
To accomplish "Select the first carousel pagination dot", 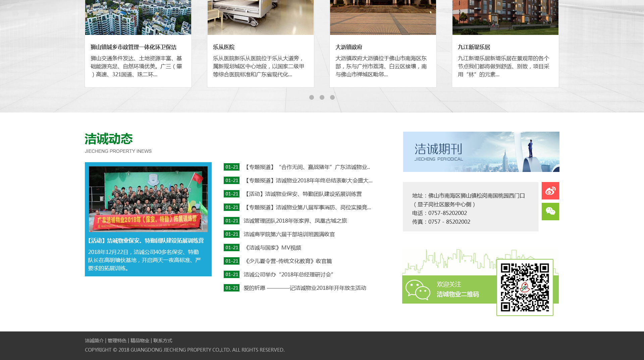I will coord(312,97).
